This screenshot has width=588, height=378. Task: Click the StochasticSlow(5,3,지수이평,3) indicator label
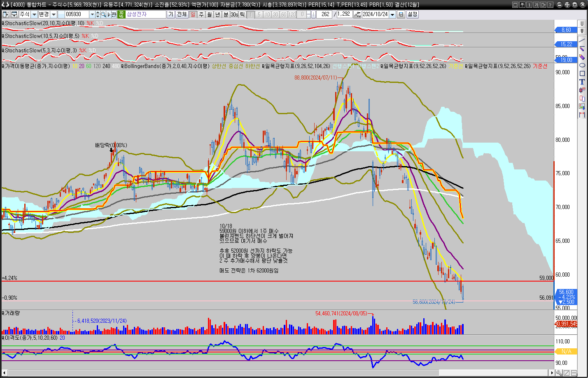coord(41,50)
